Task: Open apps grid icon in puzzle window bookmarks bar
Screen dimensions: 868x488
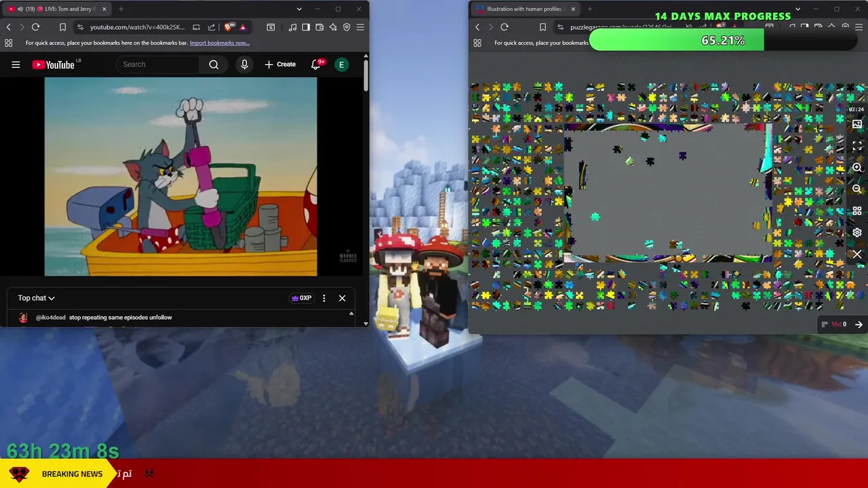Action: pyautogui.click(x=477, y=43)
